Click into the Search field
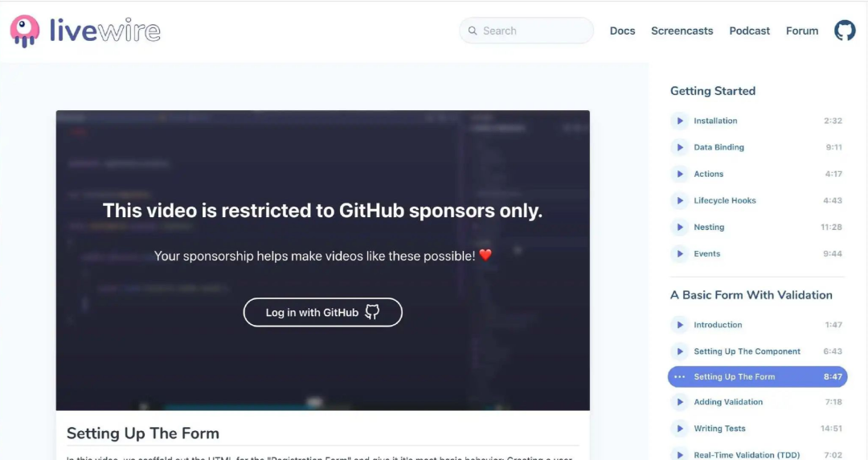Screen dimensions: 868x460 (x=526, y=31)
